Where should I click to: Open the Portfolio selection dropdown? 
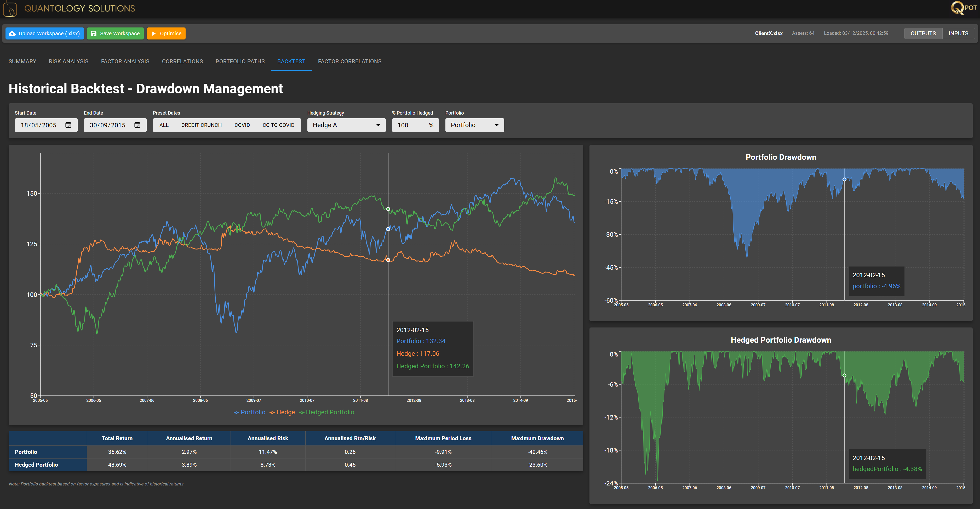pos(474,125)
